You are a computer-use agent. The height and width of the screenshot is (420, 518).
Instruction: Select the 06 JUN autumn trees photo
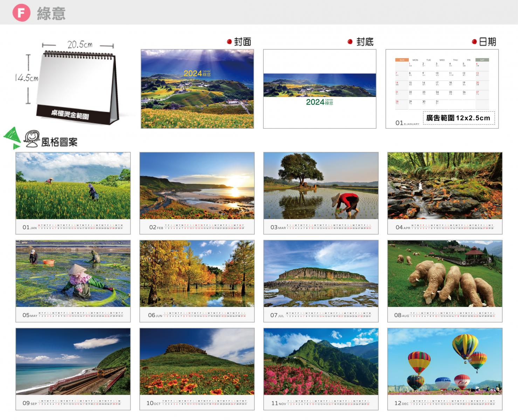197,274
